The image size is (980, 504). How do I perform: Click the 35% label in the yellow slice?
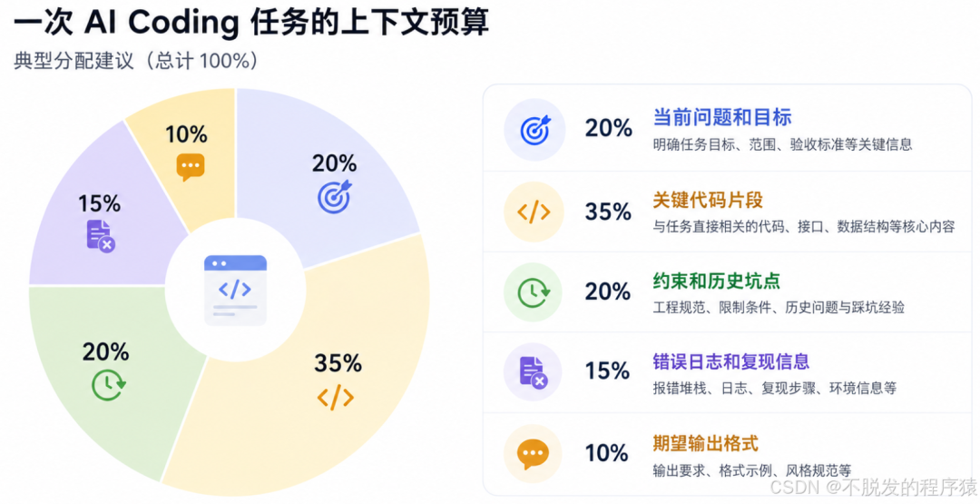[338, 362]
